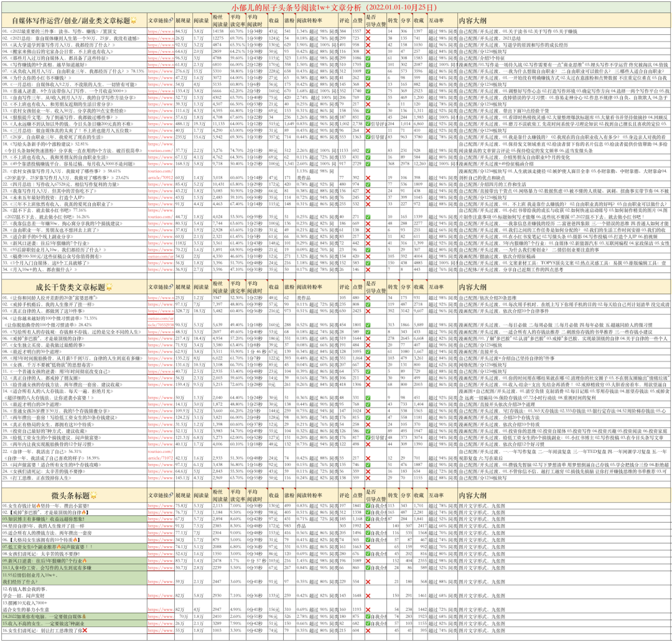Click the green check for 《农村女孩创业一年，收入50万》
The height and width of the screenshot is (642, 672).
click(368, 111)
